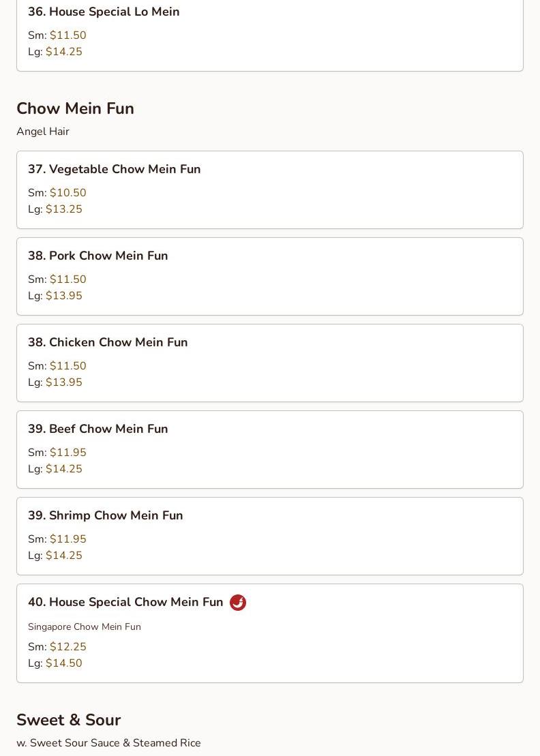
Task: Choose Chicken Chow Mein Fun
Action: (x=108, y=342)
